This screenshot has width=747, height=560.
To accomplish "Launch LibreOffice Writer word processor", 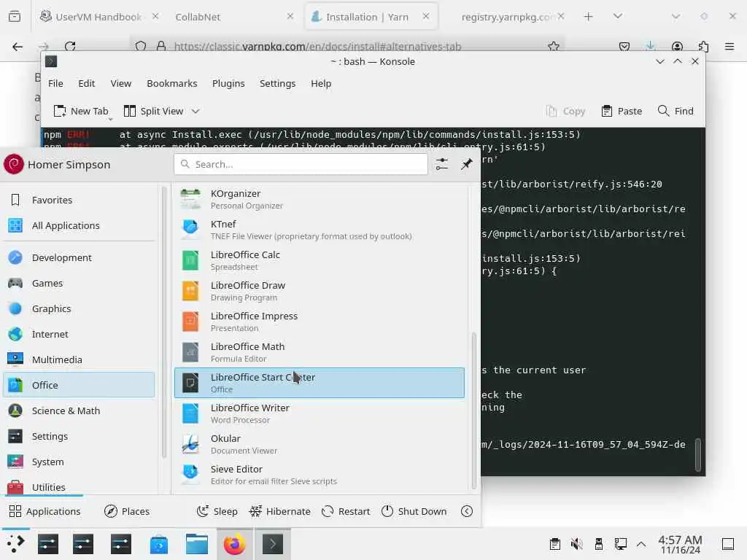I will [x=320, y=413].
